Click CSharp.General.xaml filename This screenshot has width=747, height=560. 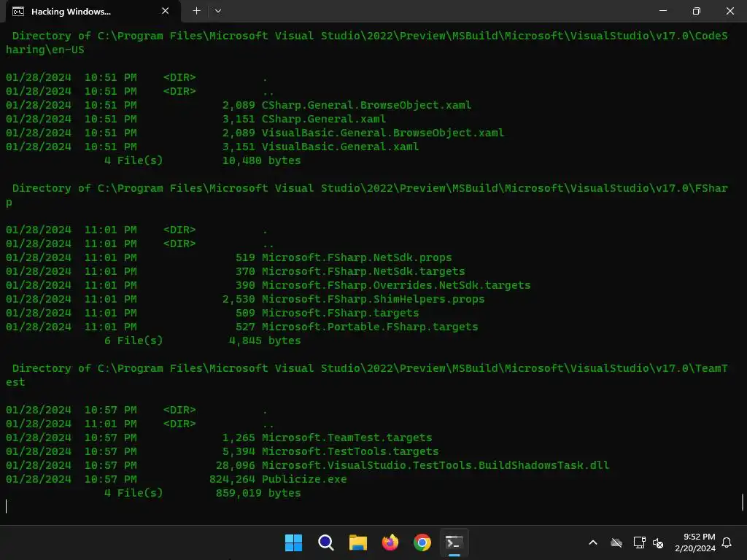point(324,119)
